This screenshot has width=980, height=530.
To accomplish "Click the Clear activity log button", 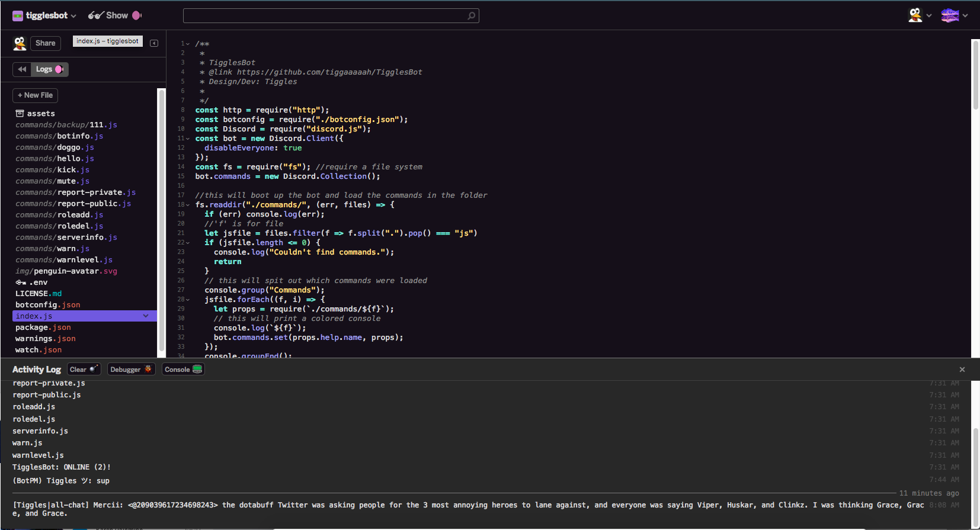I will coord(84,370).
